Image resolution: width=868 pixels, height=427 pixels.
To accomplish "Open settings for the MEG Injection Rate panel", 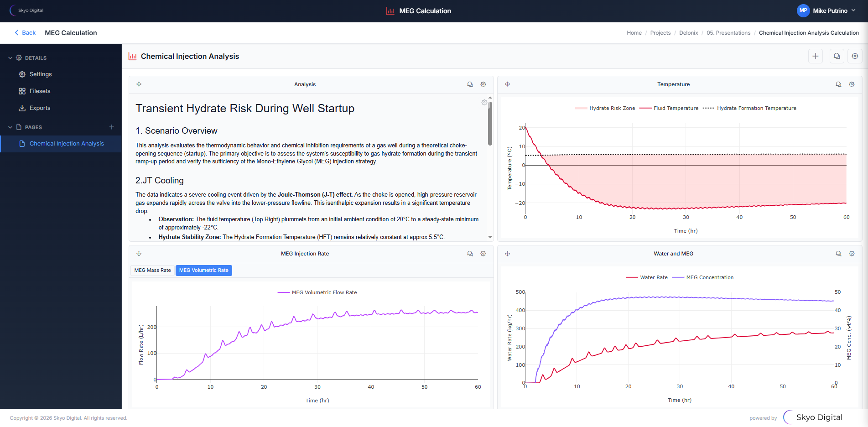I will click(483, 253).
